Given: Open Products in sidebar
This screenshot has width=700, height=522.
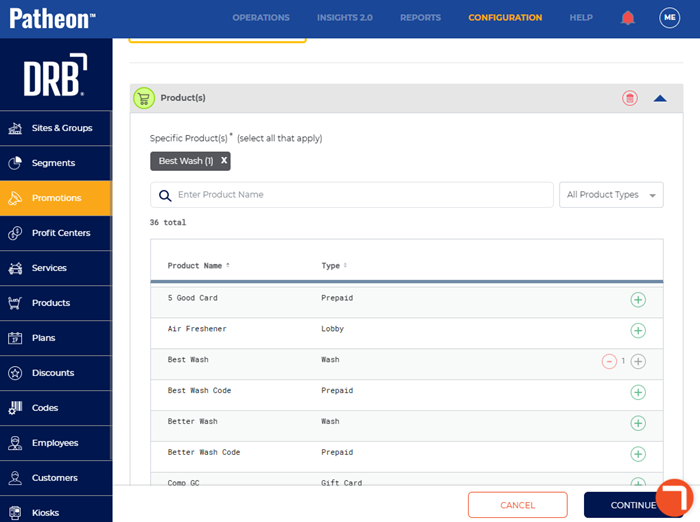Looking at the screenshot, I should 56,303.
